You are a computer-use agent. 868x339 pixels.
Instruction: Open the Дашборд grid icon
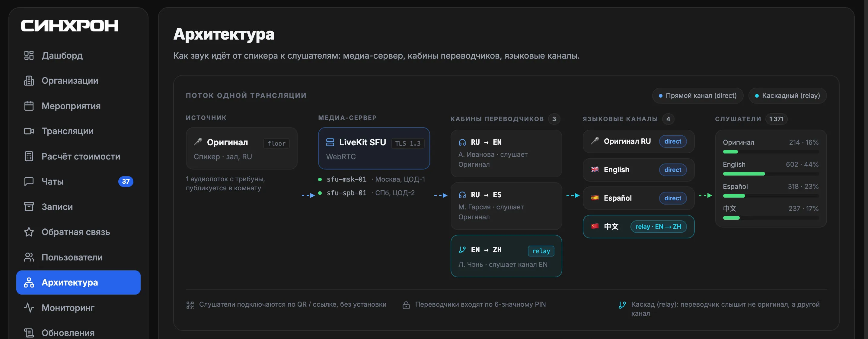(x=29, y=55)
